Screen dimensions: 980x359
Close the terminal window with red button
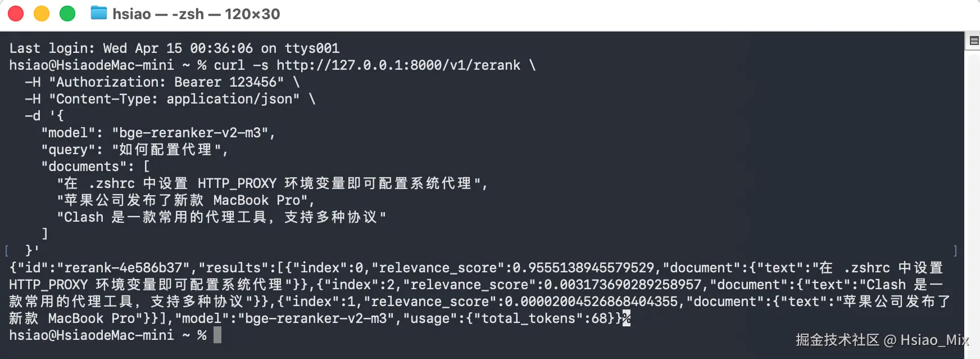click(x=16, y=14)
